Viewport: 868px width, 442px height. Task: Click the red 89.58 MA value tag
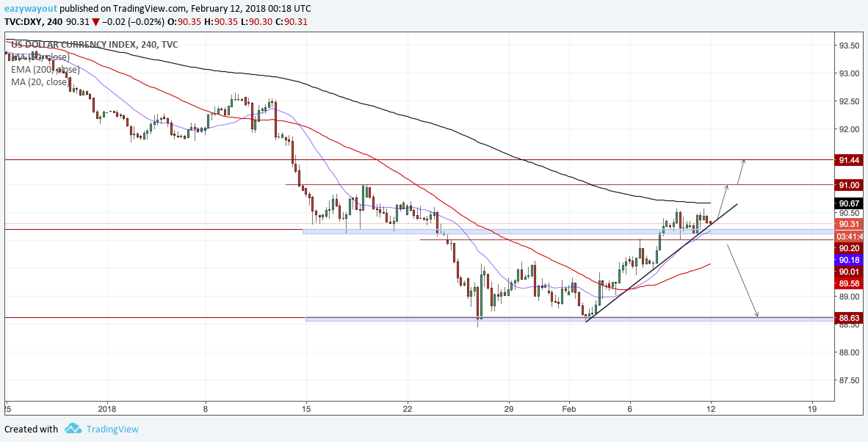pyautogui.click(x=849, y=283)
